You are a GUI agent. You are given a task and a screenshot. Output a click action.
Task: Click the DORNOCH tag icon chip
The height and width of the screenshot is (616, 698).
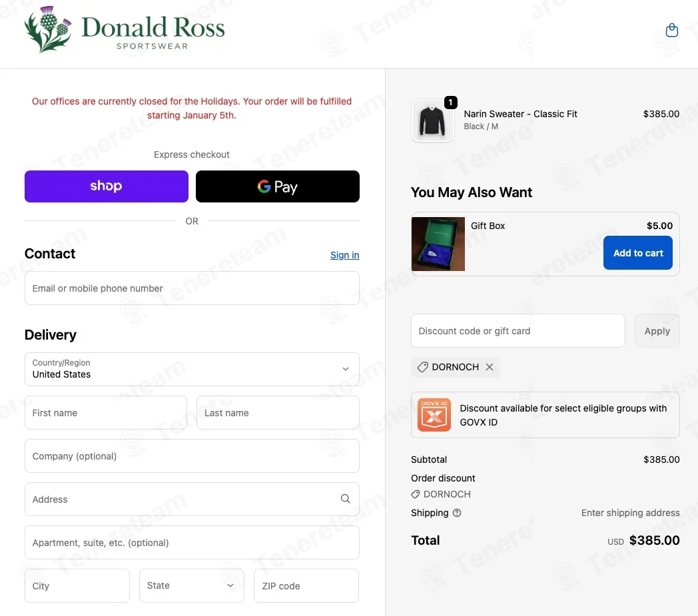click(455, 367)
